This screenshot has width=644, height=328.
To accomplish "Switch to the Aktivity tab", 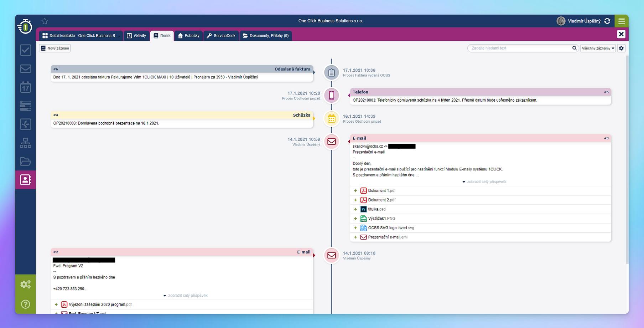I will [x=137, y=36].
